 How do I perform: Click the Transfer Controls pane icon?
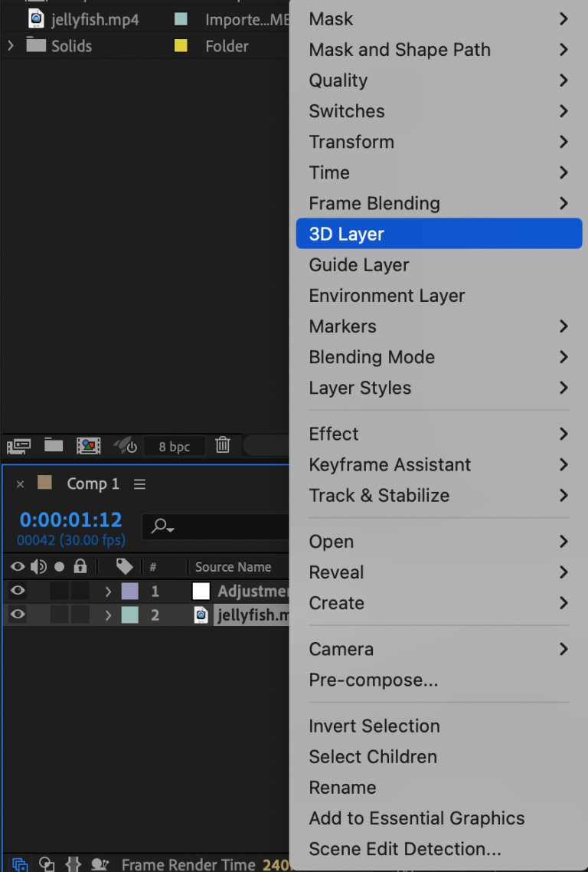pos(46,864)
